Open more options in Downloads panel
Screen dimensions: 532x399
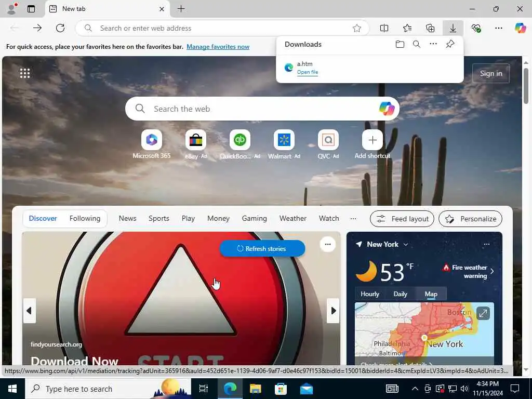[433, 44]
